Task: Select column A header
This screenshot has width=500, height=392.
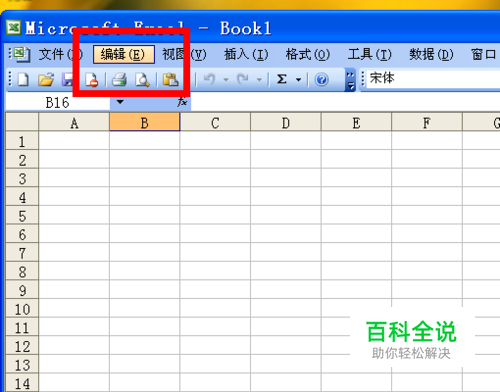Action: tap(74, 122)
